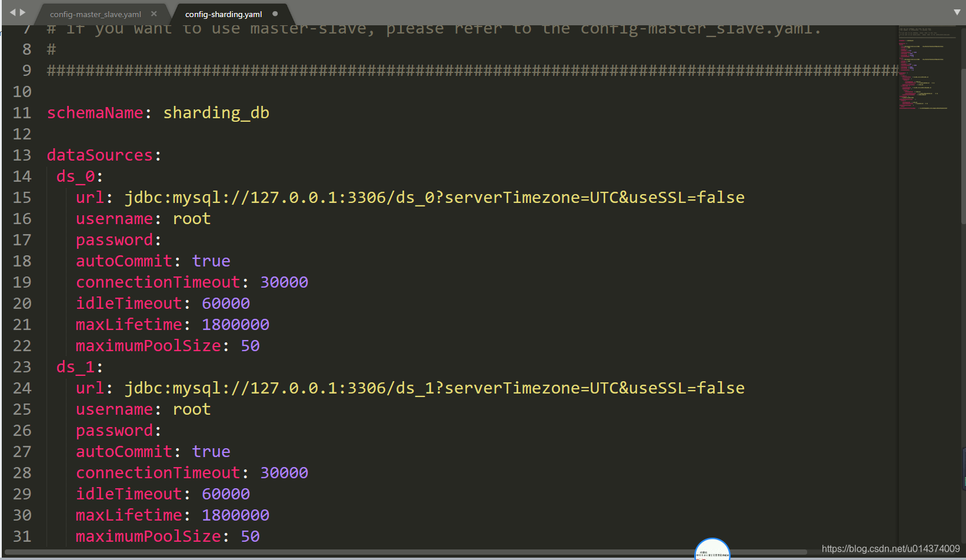Click maximumPoolSize on line 31
The height and width of the screenshot is (560, 966).
(x=148, y=536)
